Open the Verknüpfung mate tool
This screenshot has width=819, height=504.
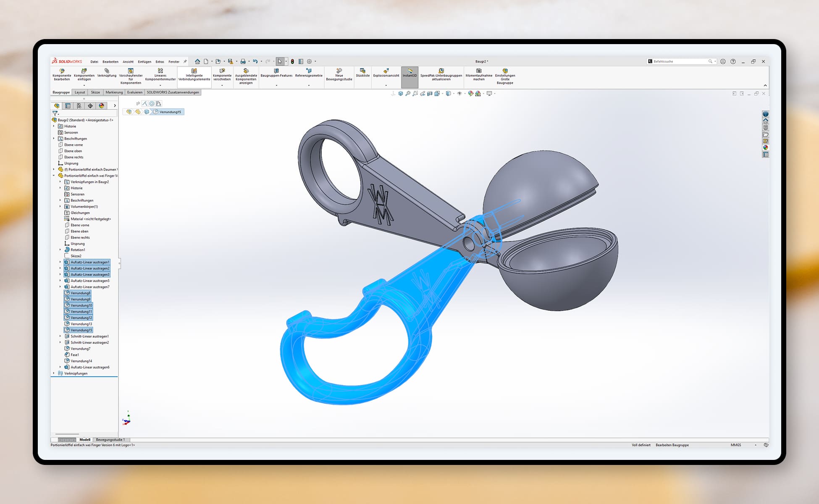(x=107, y=73)
